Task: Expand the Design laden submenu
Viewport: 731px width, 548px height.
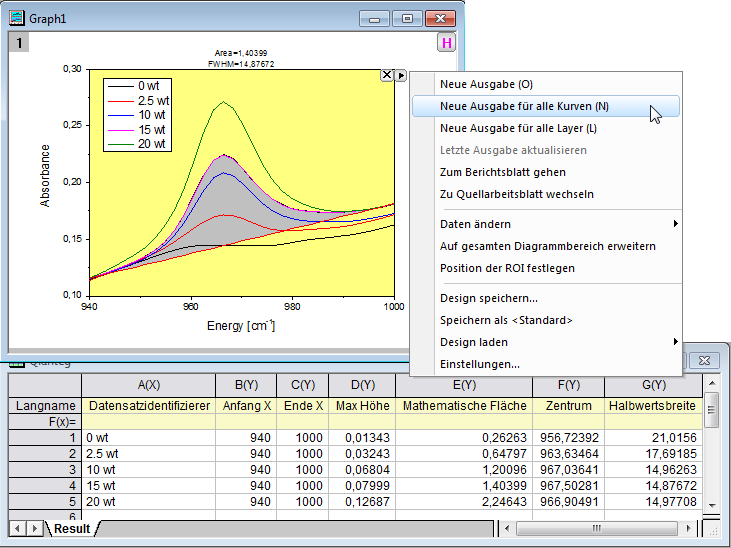Action: pos(545,342)
